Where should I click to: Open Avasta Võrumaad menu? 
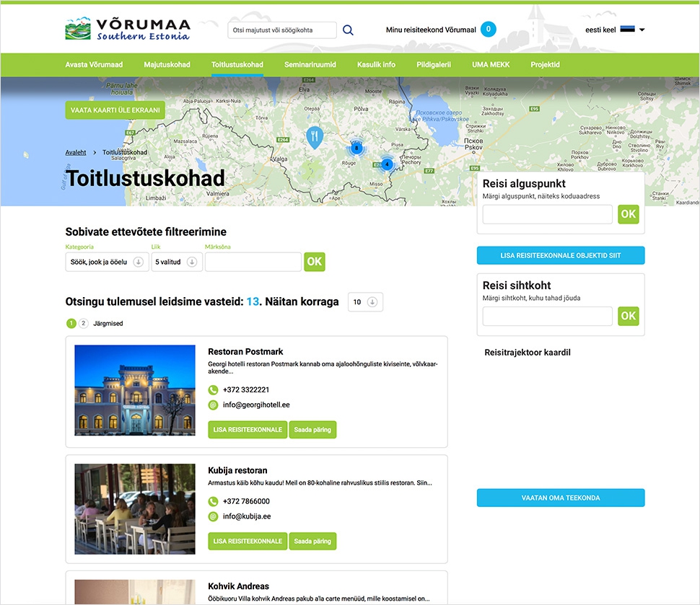[x=94, y=65]
